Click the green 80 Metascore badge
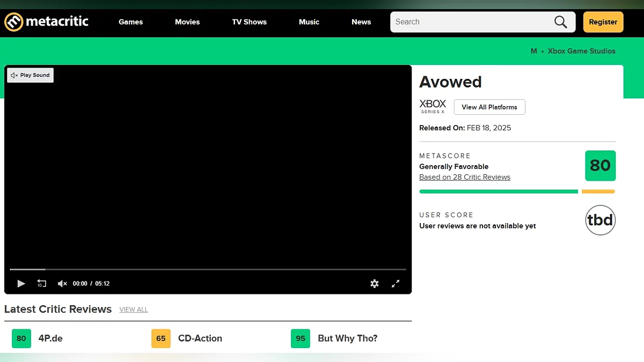Screen dimensions: 644x362 tap(600, 166)
